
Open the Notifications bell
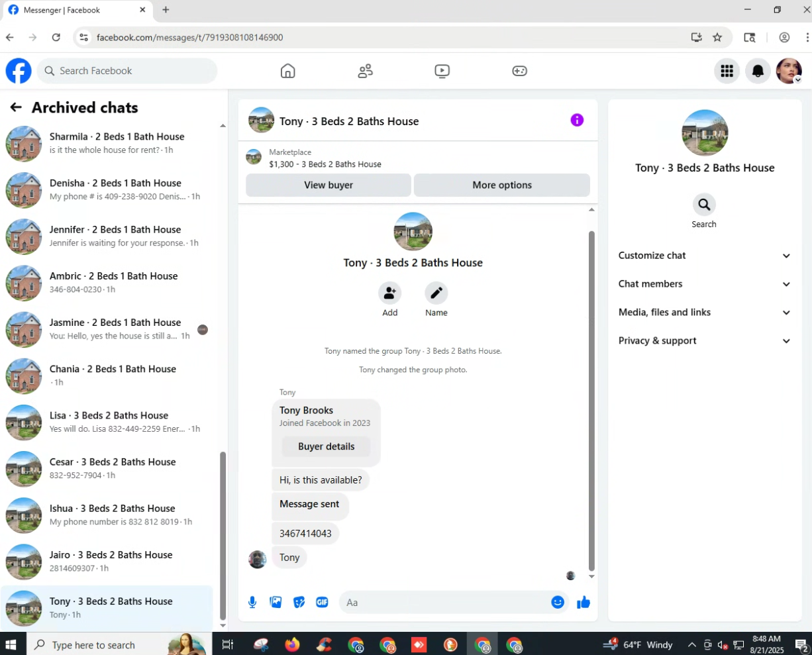[758, 71]
